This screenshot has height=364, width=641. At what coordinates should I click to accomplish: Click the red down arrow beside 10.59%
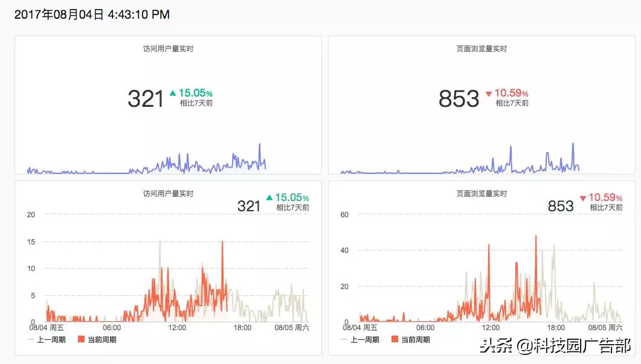(x=491, y=92)
